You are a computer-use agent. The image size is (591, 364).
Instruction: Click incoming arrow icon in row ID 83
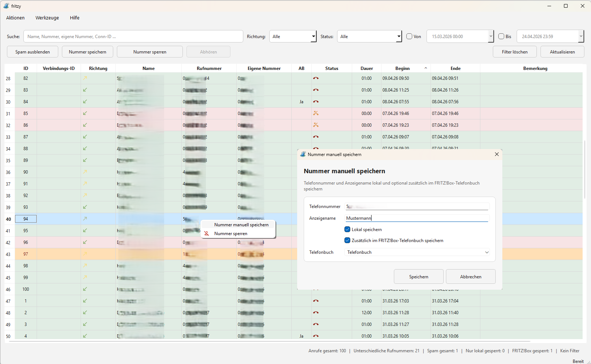(85, 90)
